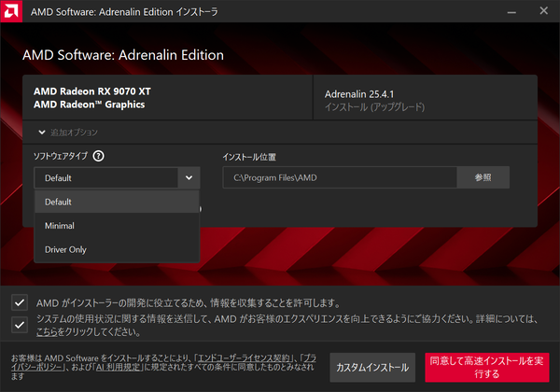The image size is (560, 392).
Task: Minimize the AMD installer window
Action: click(511, 12)
